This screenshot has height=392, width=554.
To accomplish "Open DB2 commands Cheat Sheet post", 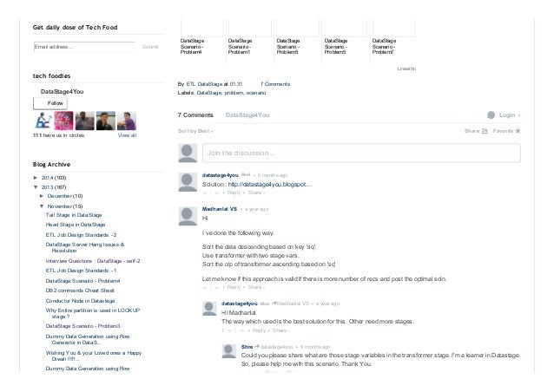I will 80,291.
